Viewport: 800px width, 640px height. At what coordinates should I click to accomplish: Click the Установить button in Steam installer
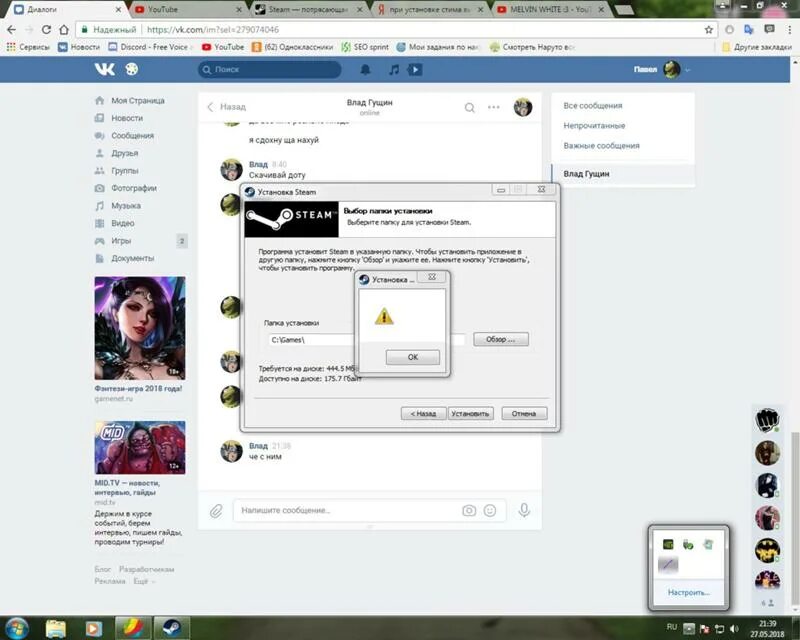(470, 413)
